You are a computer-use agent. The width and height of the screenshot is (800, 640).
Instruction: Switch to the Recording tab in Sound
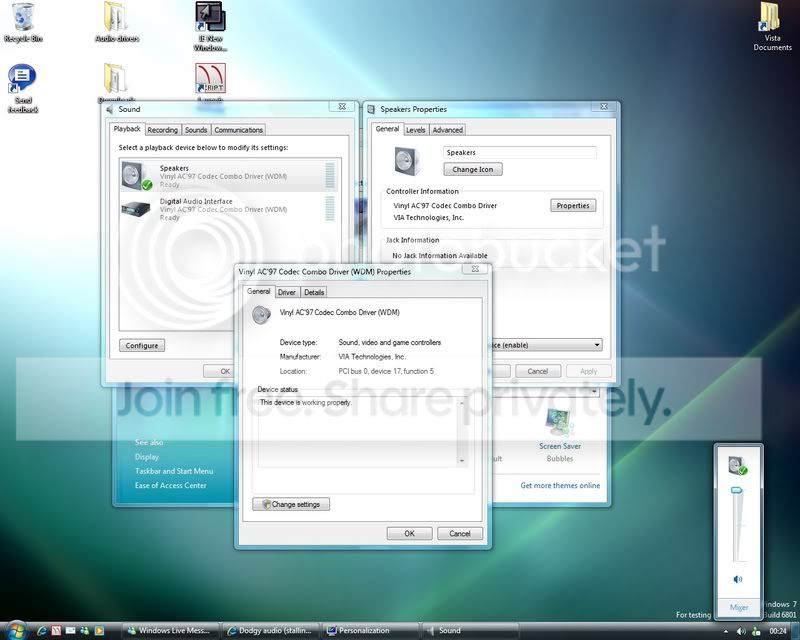pyautogui.click(x=163, y=130)
